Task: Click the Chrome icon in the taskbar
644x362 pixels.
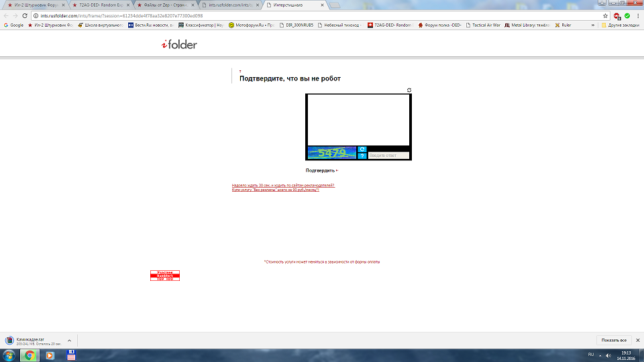Action: pyautogui.click(x=30, y=355)
